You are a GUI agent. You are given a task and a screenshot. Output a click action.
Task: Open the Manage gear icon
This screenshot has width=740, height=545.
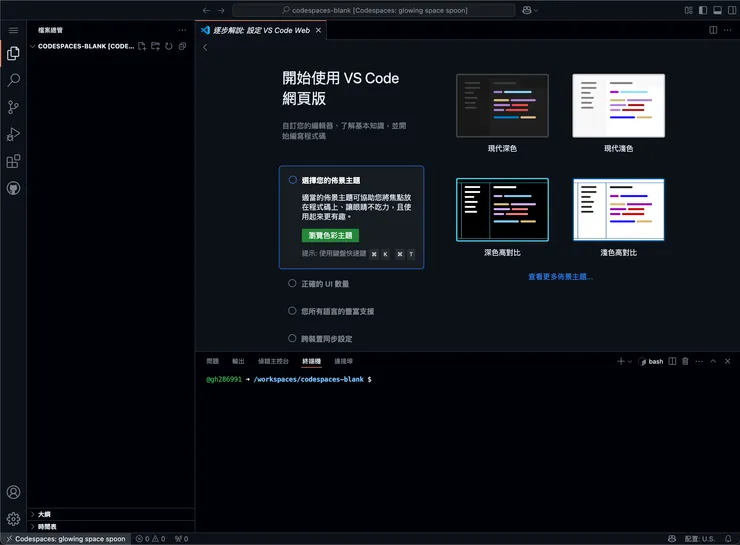(x=13, y=519)
